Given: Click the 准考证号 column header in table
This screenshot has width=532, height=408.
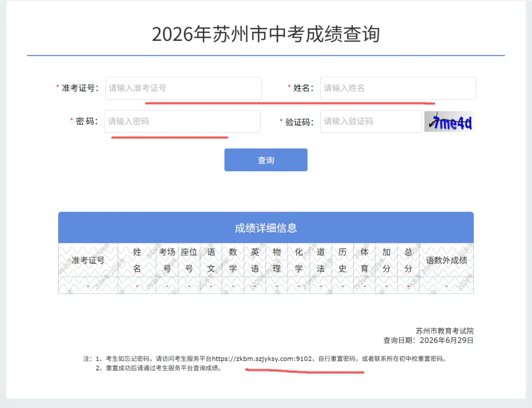Looking at the screenshot, I should tap(88, 260).
